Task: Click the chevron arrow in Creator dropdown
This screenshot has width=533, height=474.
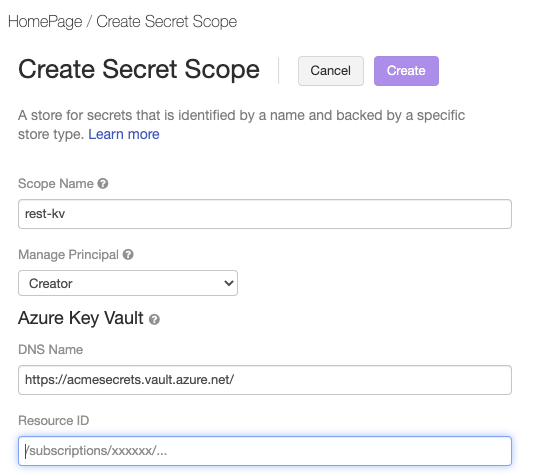Action: [229, 283]
